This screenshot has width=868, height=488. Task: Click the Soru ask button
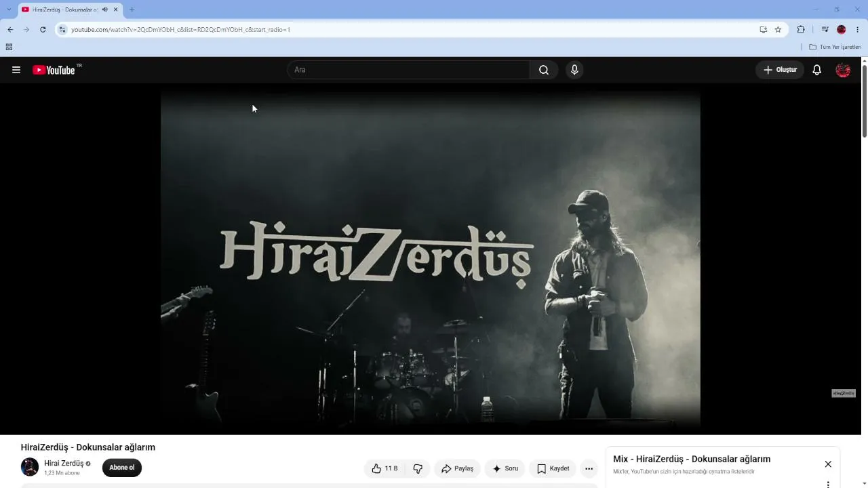point(505,468)
